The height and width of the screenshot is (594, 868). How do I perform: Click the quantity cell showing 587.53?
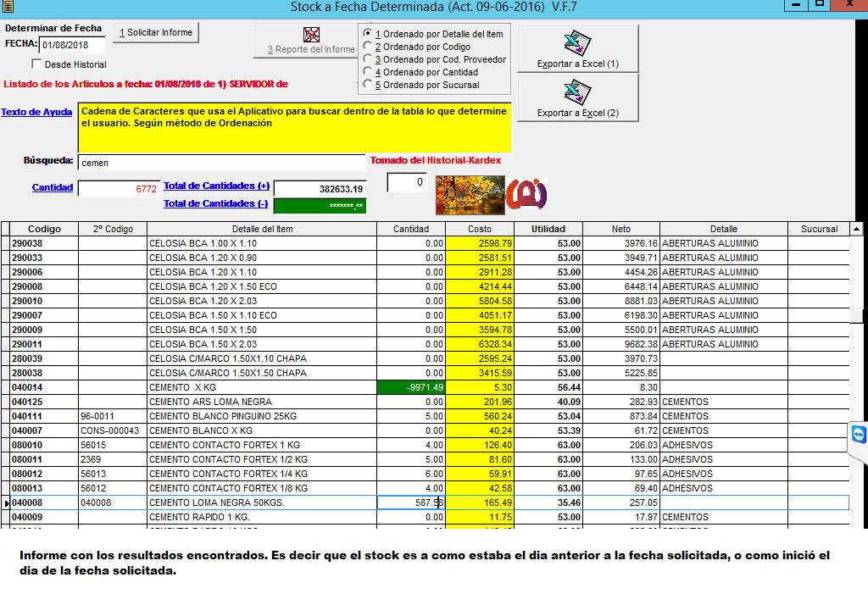tap(411, 502)
